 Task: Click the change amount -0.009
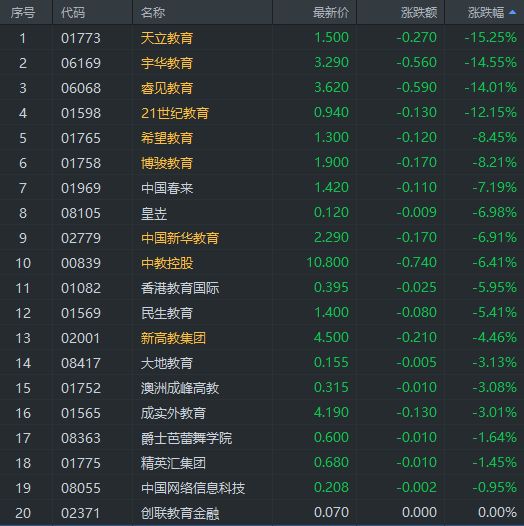click(x=417, y=212)
